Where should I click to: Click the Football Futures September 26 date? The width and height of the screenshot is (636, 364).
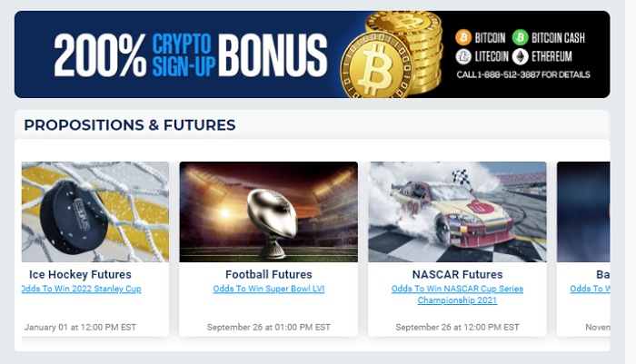[x=268, y=327]
